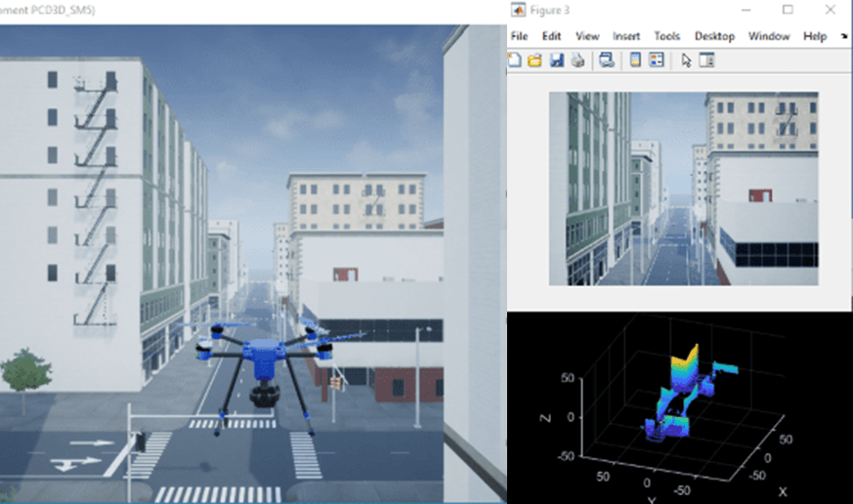Open a file using the folder icon

[534, 61]
